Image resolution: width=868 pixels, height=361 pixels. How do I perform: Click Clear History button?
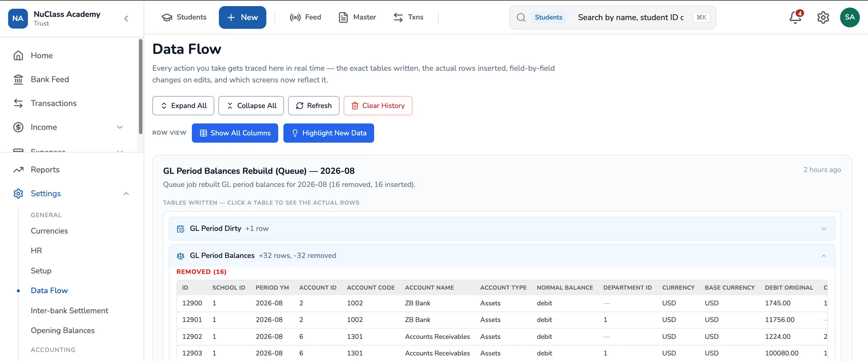378,106
